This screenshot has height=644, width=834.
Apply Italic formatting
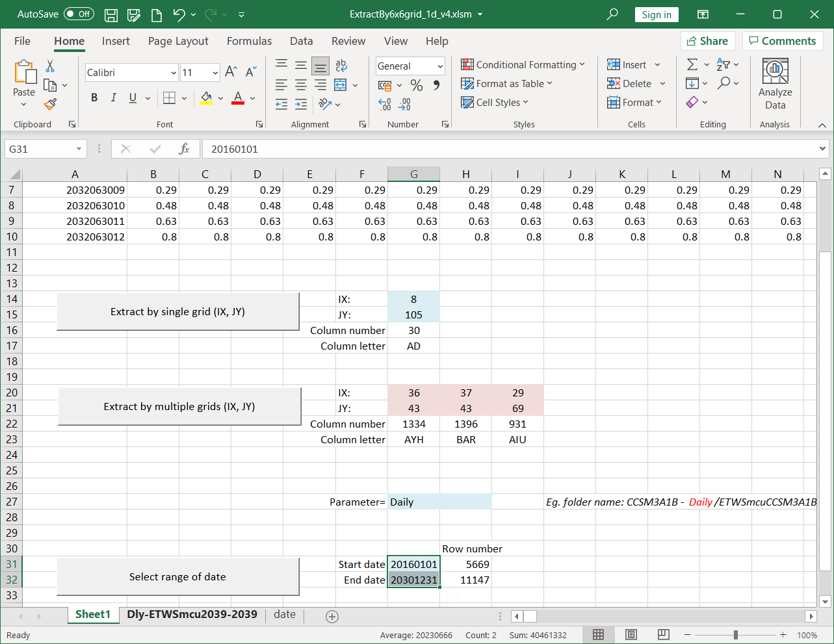coord(114,97)
